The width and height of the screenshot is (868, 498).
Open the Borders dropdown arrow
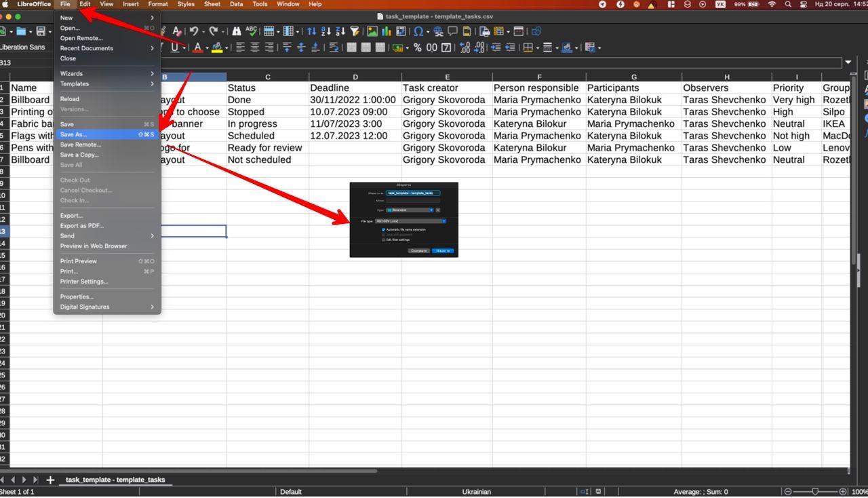tap(537, 47)
